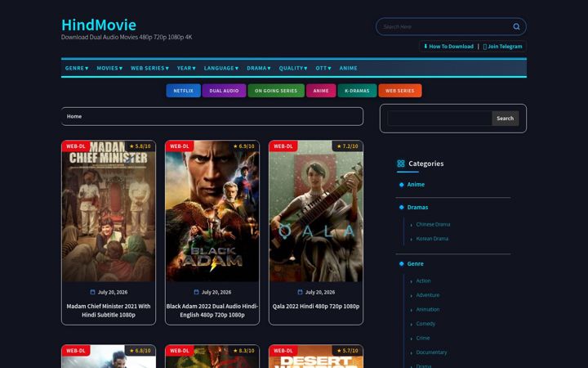Screen dimensions: 588x368
Task: Open the DRAMA dropdown menu
Action: click(x=259, y=68)
